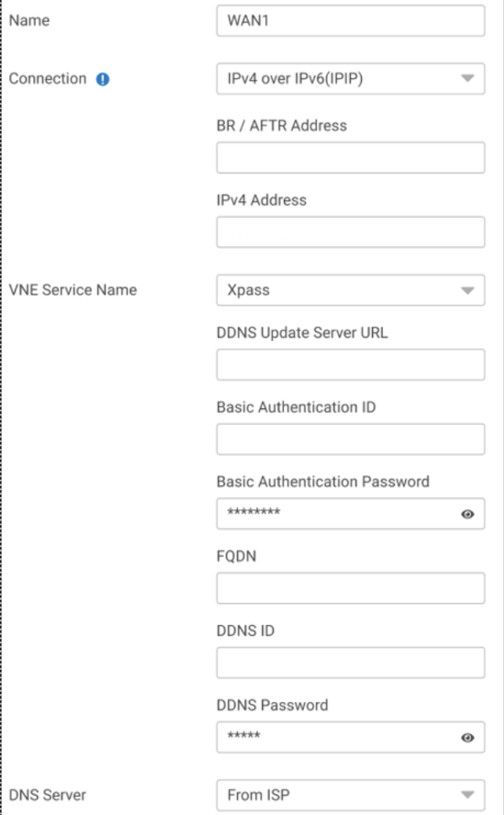Click the BR / AFTR Address label
Image resolution: width=504 pixels, height=815 pixels.
(x=281, y=125)
